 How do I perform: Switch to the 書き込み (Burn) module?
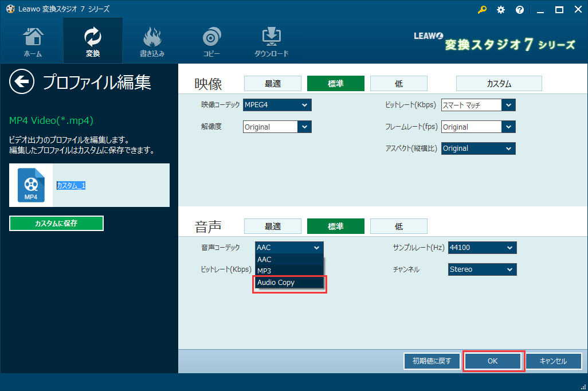[152, 40]
